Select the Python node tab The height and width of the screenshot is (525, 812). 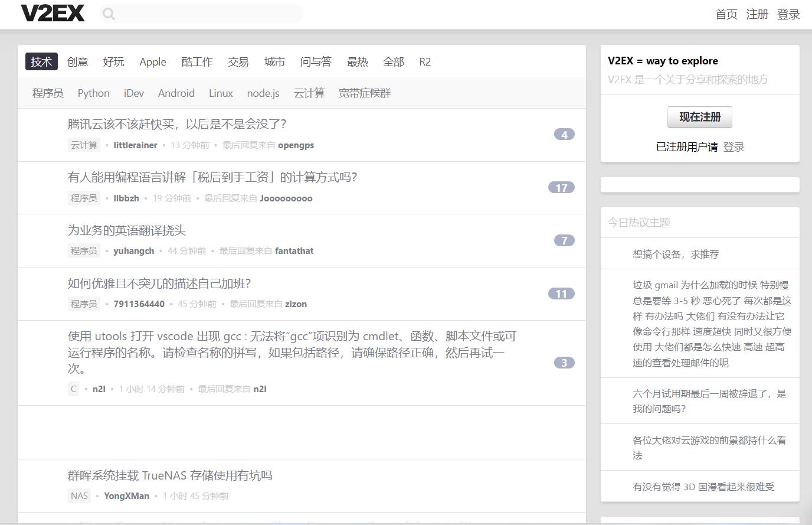[x=93, y=93]
